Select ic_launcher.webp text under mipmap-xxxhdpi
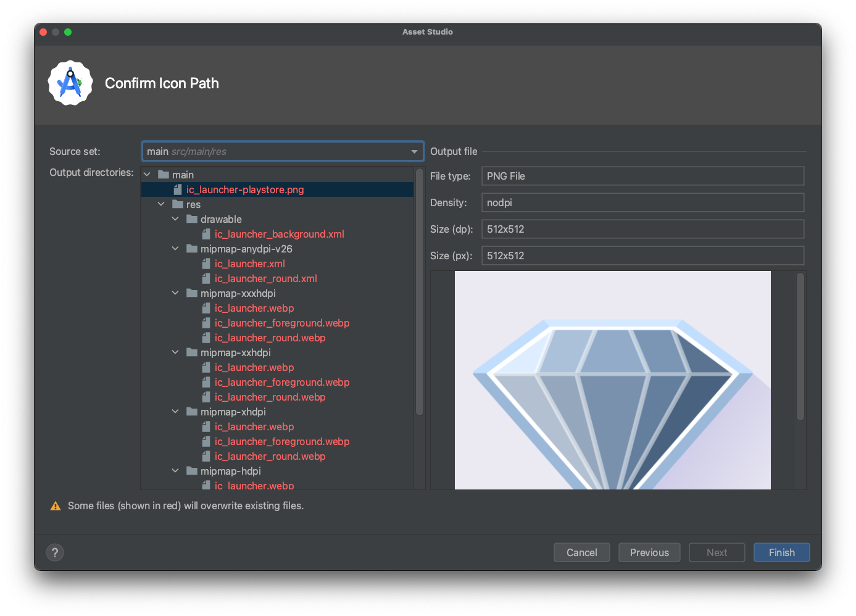This screenshot has width=856, height=616. tap(254, 308)
